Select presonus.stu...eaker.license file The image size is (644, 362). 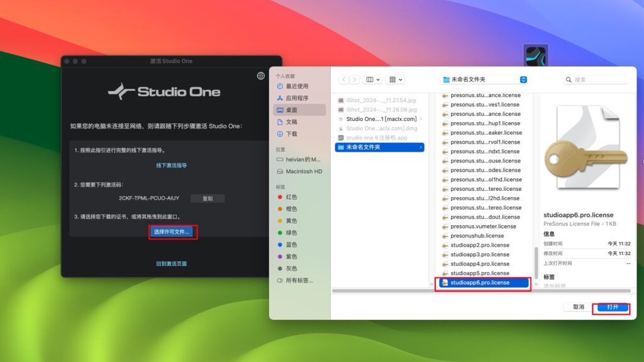tap(483, 133)
